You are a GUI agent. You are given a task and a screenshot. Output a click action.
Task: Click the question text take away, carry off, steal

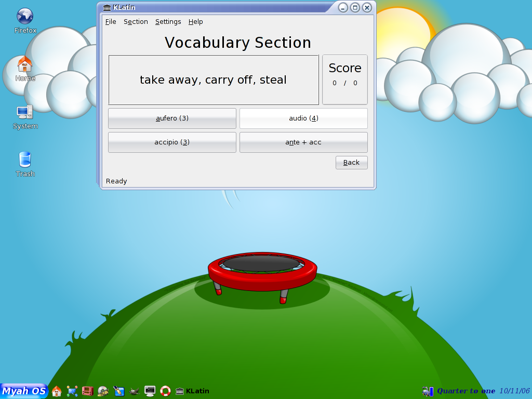click(x=213, y=79)
